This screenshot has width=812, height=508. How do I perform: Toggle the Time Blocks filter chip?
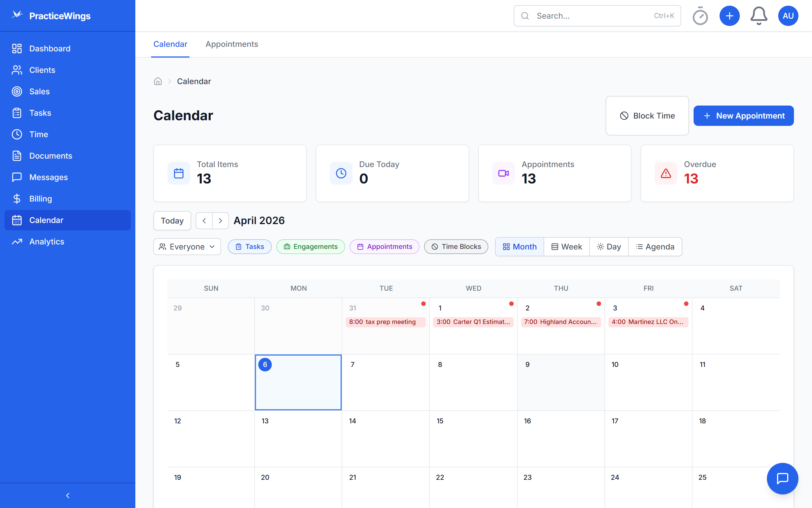coord(456,247)
